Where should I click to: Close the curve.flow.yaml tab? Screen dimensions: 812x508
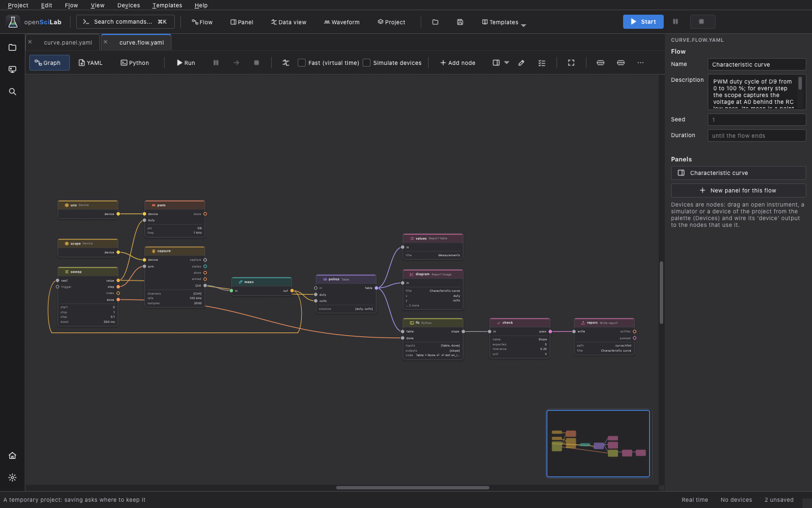pos(105,42)
